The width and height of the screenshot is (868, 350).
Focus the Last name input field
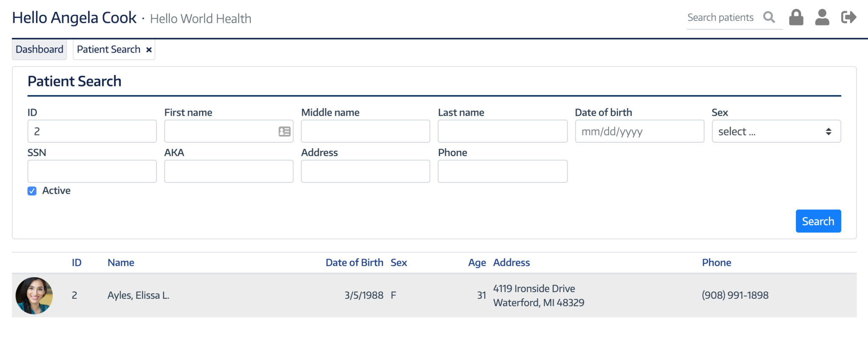(x=502, y=131)
